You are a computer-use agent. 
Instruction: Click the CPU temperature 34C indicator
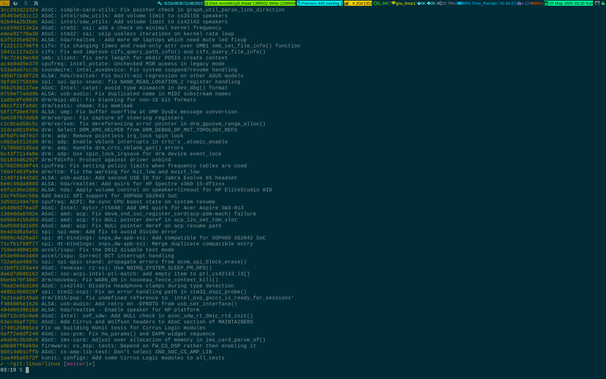pyautogui.click(x=381, y=3)
